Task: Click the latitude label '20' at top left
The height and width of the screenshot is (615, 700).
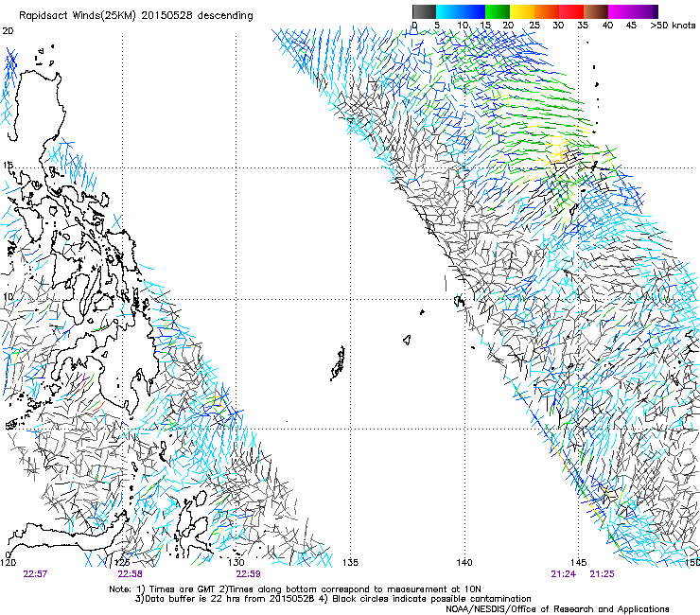Action: pyautogui.click(x=8, y=31)
